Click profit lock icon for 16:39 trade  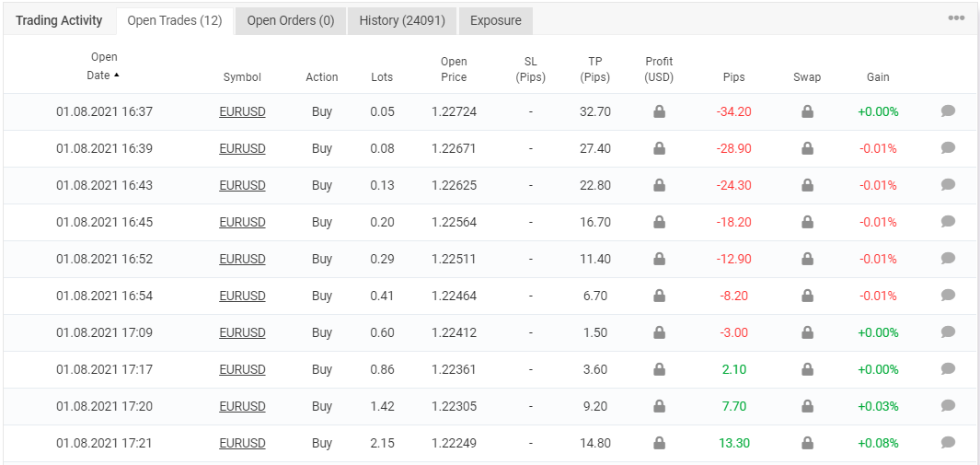click(x=659, y=149)
